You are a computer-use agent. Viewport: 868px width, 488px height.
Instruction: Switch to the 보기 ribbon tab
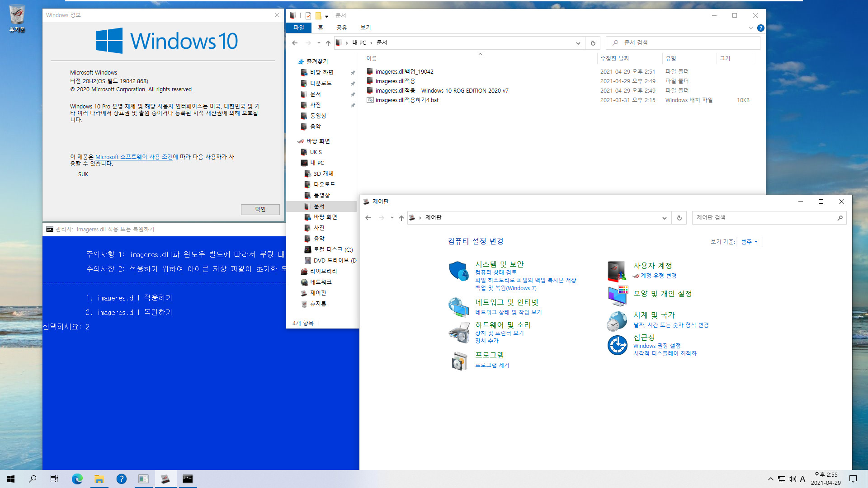365,28
